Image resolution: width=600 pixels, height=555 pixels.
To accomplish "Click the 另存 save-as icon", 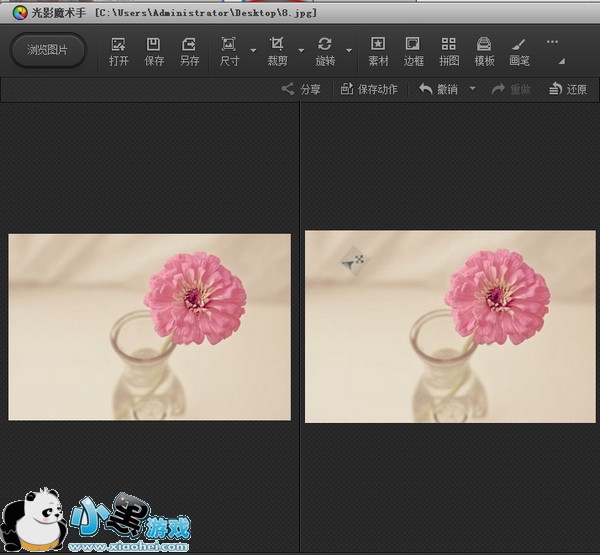I will coord(189,51).
